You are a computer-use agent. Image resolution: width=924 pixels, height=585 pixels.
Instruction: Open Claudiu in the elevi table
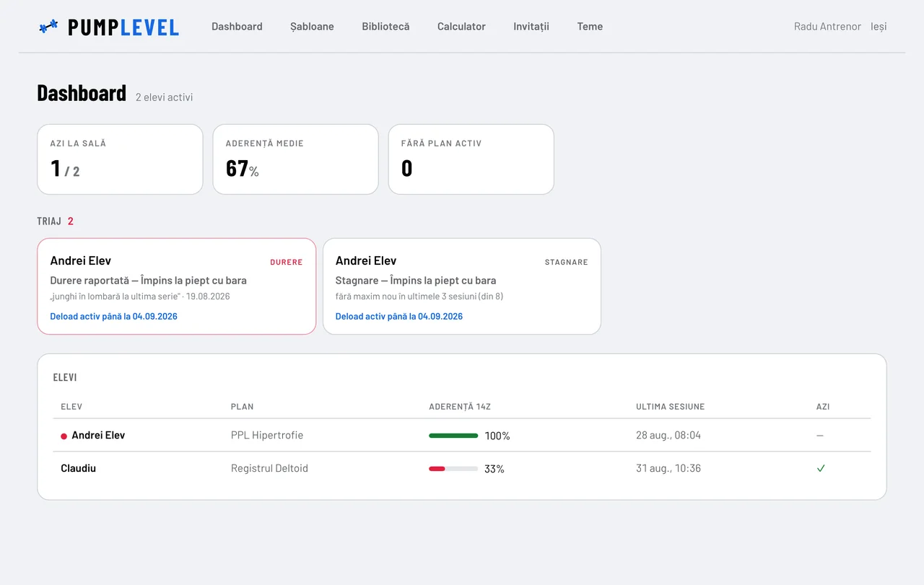[78, 468]
